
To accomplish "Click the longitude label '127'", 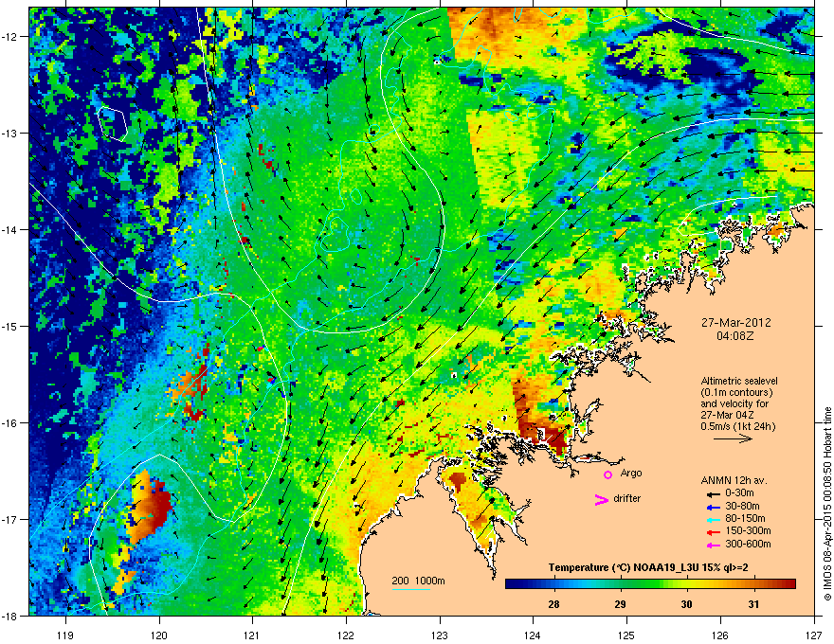I will (814, 635).
